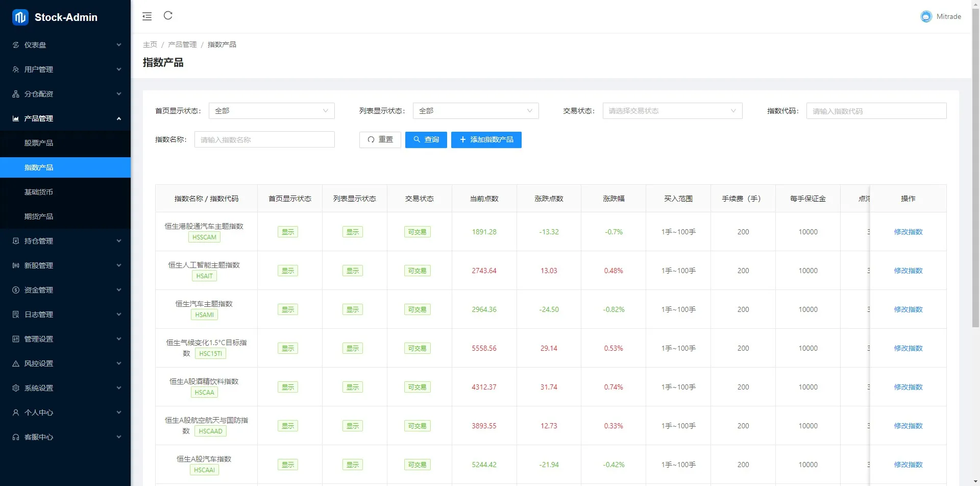Viewport: 980px width, 486px height.
Task: Click the page refresh icon
Action: click(168, 16)
